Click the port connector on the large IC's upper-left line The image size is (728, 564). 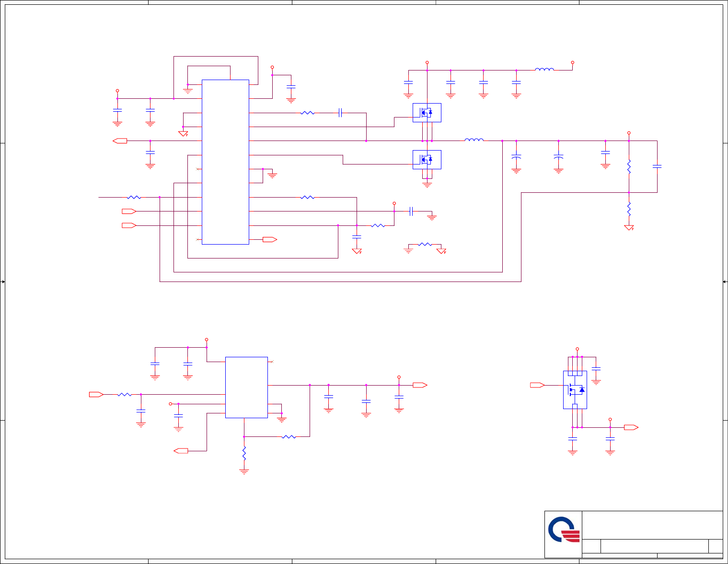[120, 141]
